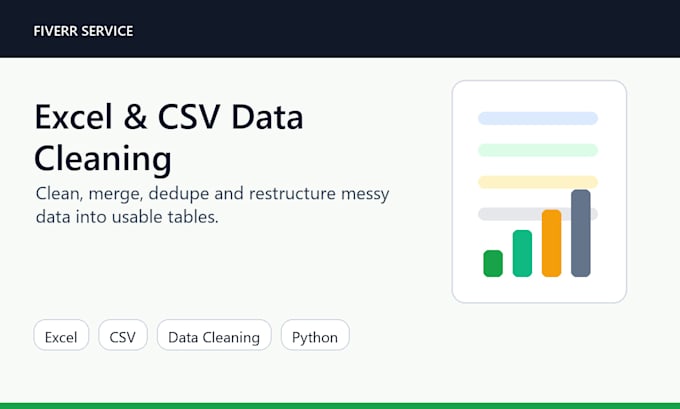Image resolution: width=680 pixels, height=409 pixels.
Task: Click the Excel & CSV Data Cleaning title
Action: point(169,137)
